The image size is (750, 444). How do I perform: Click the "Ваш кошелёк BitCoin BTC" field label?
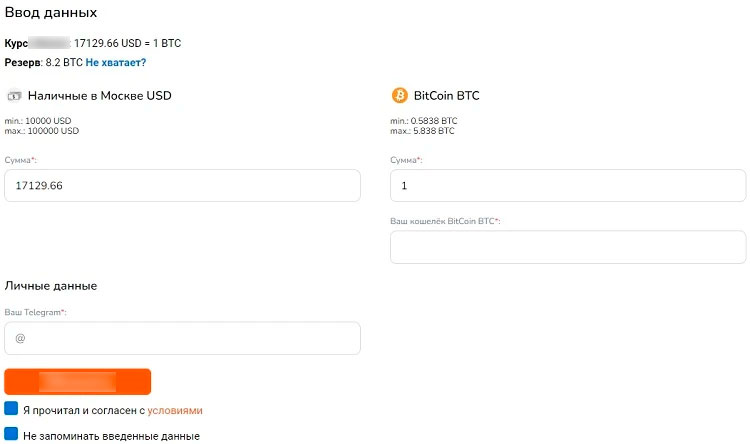click(x=444, y=220)
